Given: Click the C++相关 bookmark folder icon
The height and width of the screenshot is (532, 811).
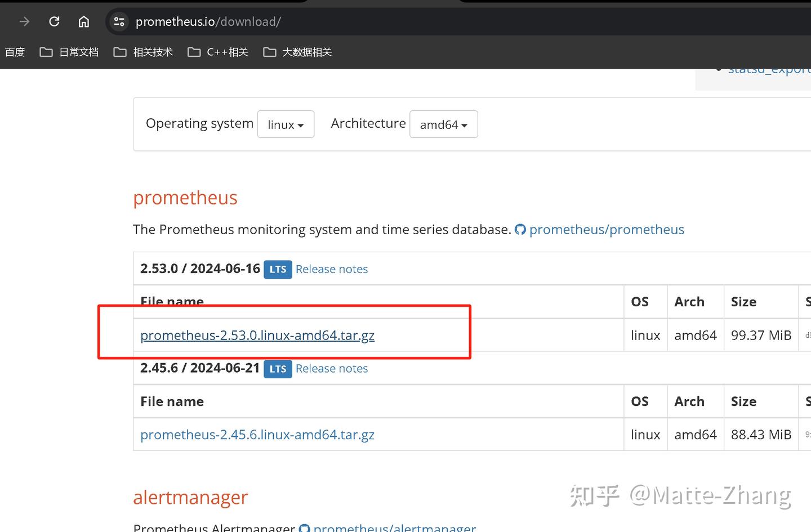Looking at the screenshot, I should tap(194, 52).
